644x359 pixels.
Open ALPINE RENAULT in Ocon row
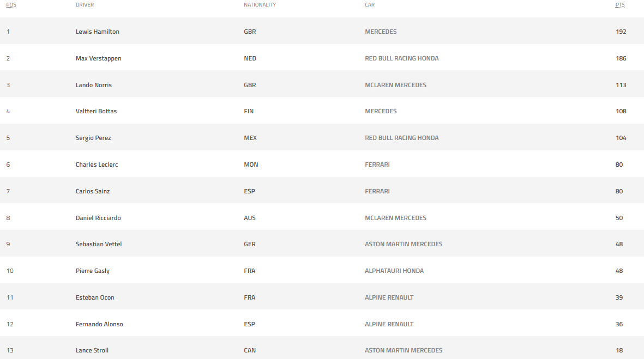[x=389, y=297]
